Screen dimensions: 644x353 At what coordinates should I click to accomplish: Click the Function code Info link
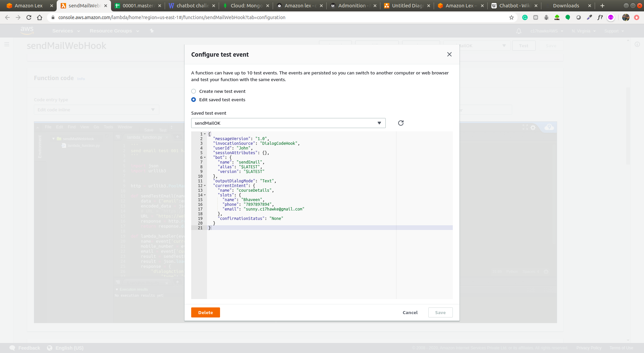[81, 79]
